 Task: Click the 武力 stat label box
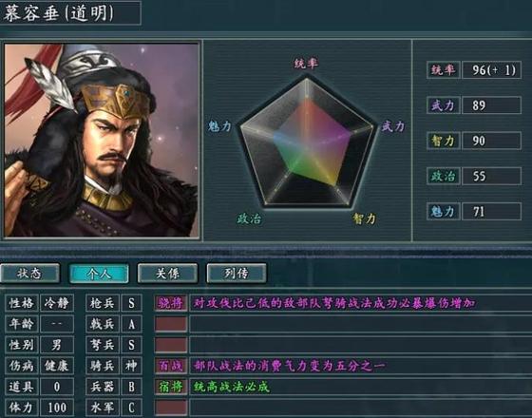(443, 105)
